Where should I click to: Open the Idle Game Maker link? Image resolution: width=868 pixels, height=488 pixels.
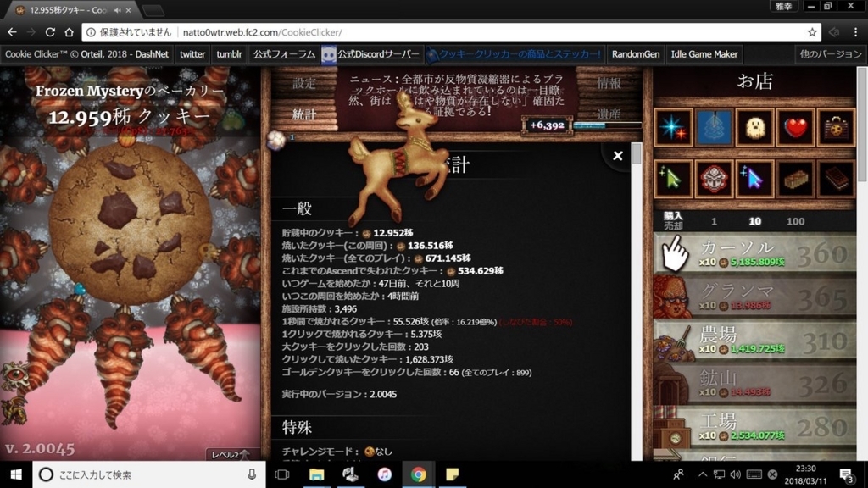704,54
